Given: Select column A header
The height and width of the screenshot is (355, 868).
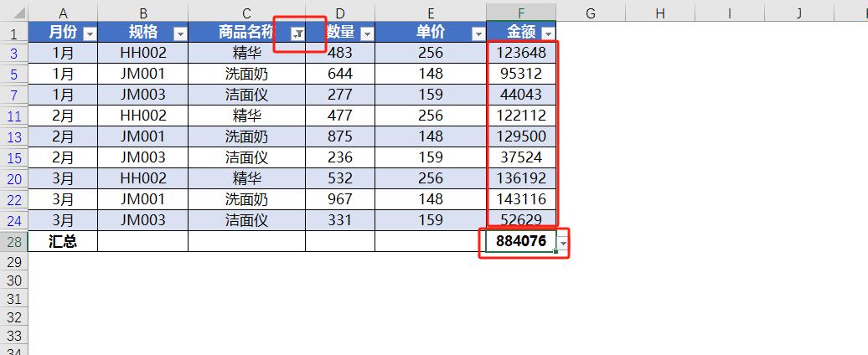Looking at the screenshot, I should pos(63,13).
